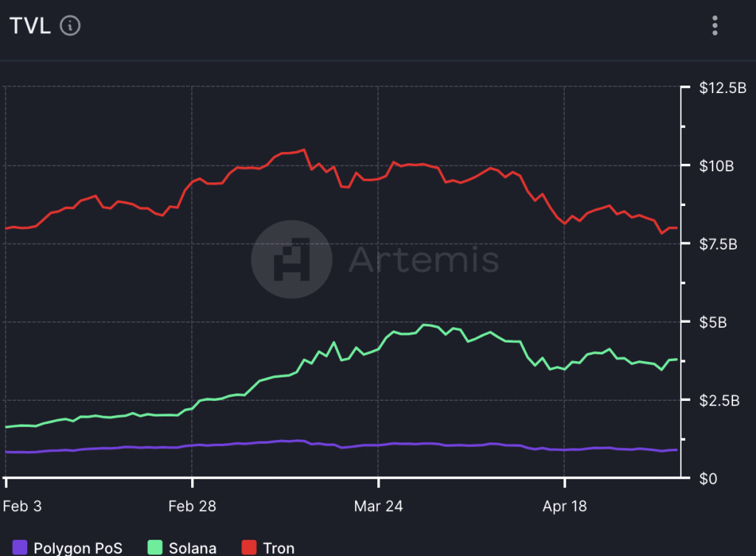Toggle the Solana series label
The width and height of the screenshot is (756, 556).
(x=193, y=548)
